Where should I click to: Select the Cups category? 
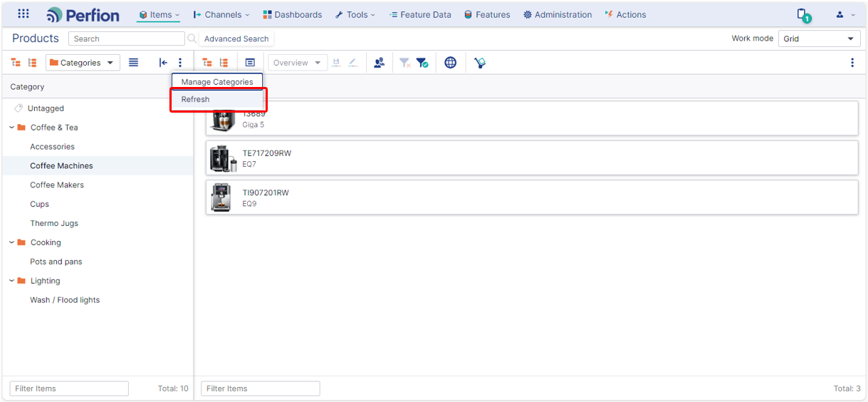click(39, 205)
